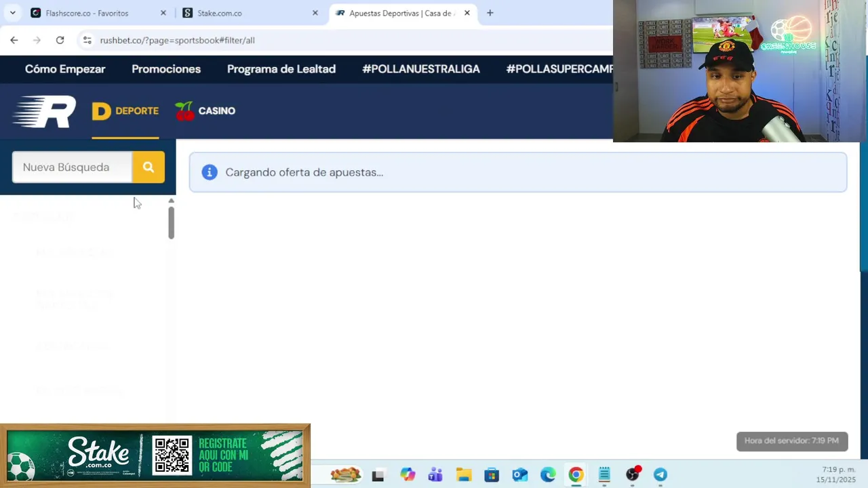Image resolution: width=868 pixels, height=488 pixels.
Task: Open Microsoft Teams from the taskbar
Action: coord(435,475)
